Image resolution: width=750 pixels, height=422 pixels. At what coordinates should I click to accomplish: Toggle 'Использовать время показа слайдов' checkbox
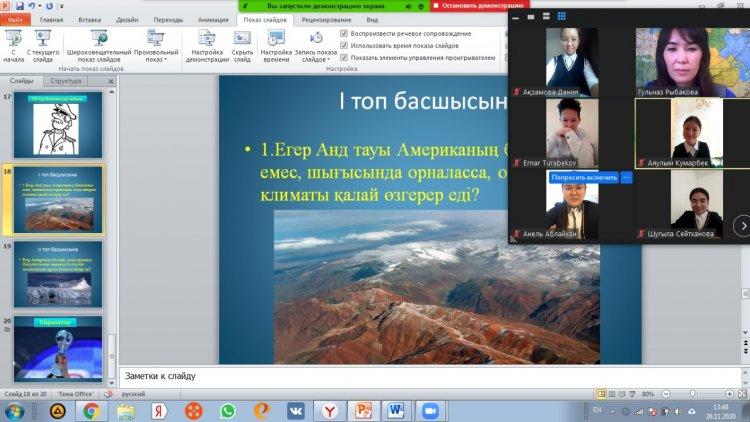[x=344, y=45]
